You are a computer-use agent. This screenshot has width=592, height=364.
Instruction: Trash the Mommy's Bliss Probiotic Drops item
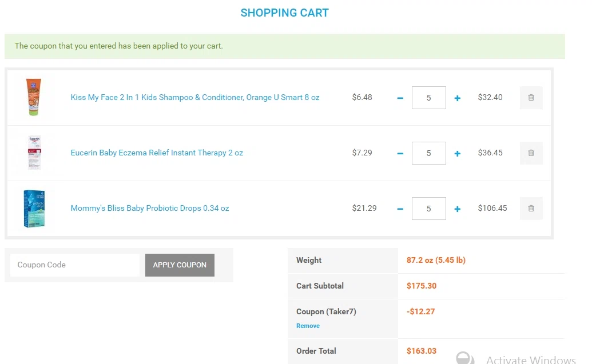coord(531,209)
